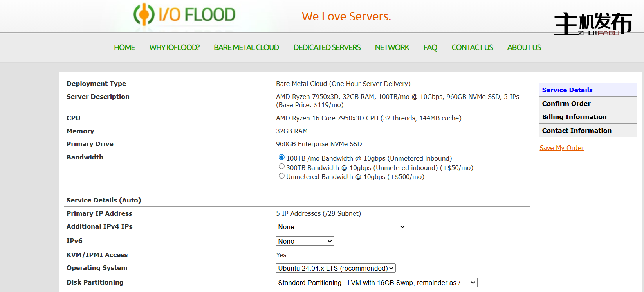The width and height of the screenshot is (644, 292).
Task: Expand the IPv6 dropdown
Action: (x=305, y=241)
